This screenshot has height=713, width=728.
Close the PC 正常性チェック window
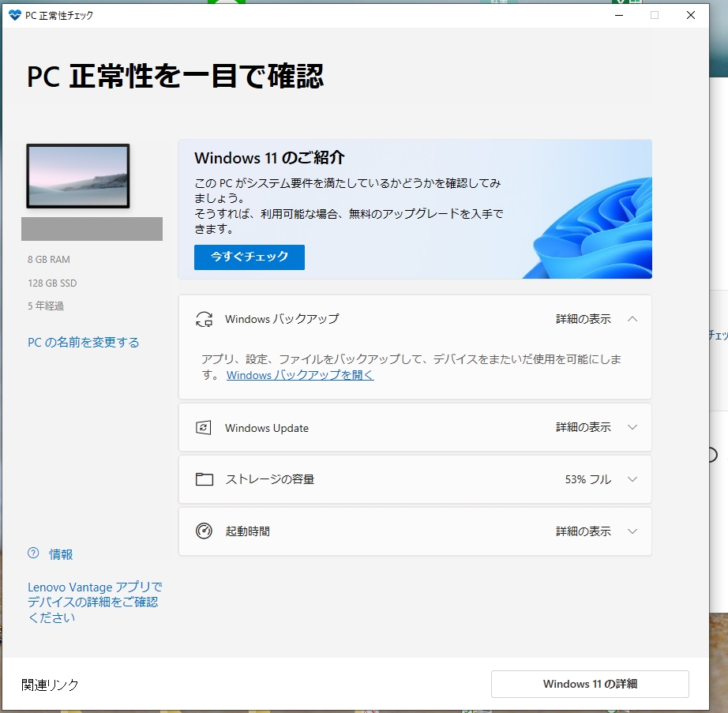(690, 15)
